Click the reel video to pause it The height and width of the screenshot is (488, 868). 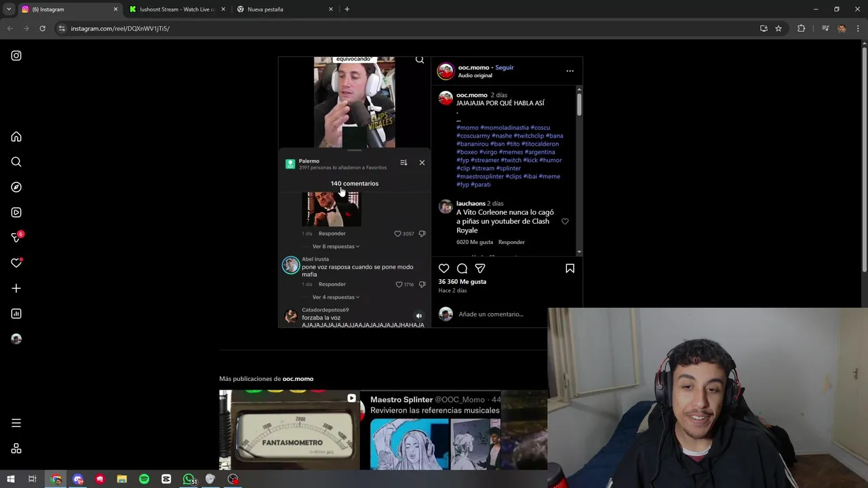[x=354, y=102]
